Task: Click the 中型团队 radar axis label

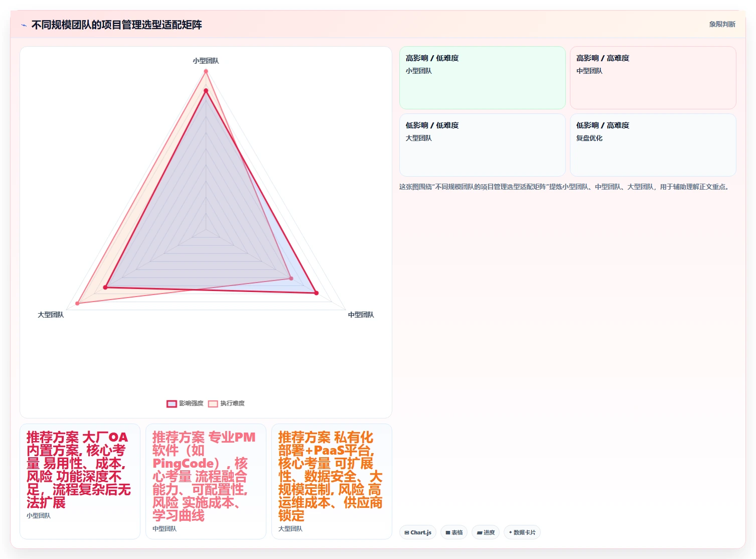Action: coord(361,315)
